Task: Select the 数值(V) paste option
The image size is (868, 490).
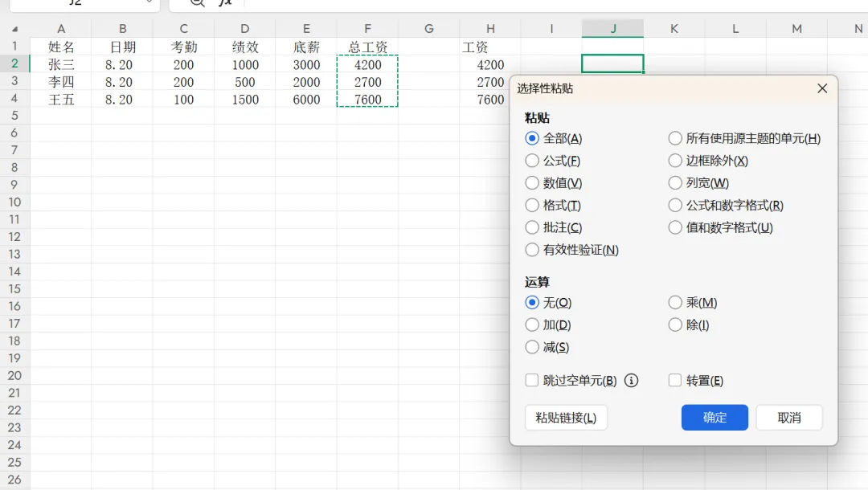Action: 532,182
